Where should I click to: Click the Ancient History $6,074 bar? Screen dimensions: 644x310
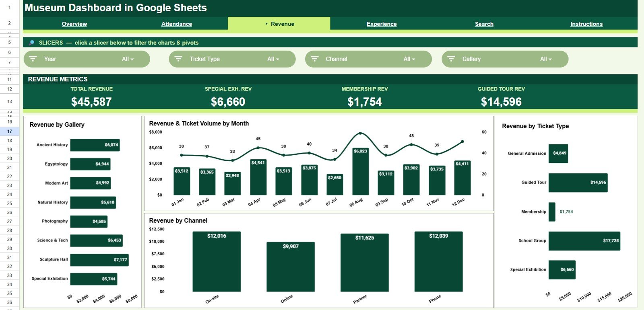[x=95, y=145]
